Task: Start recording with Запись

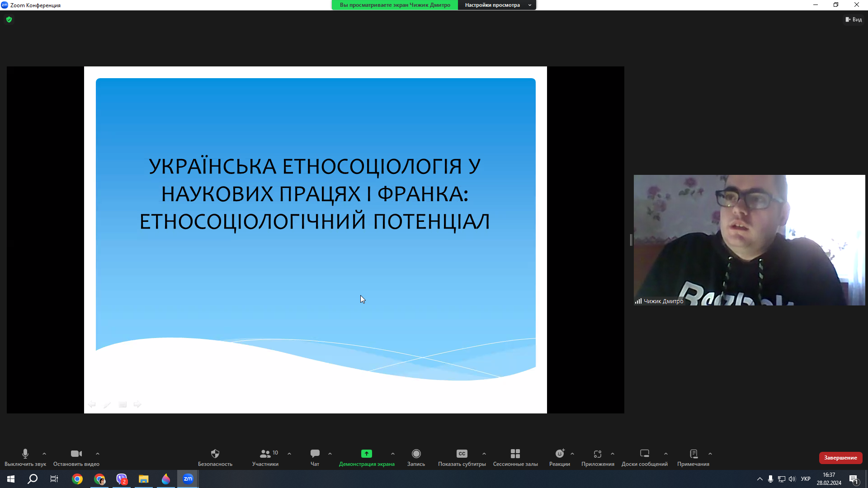Action: (416, 457)
